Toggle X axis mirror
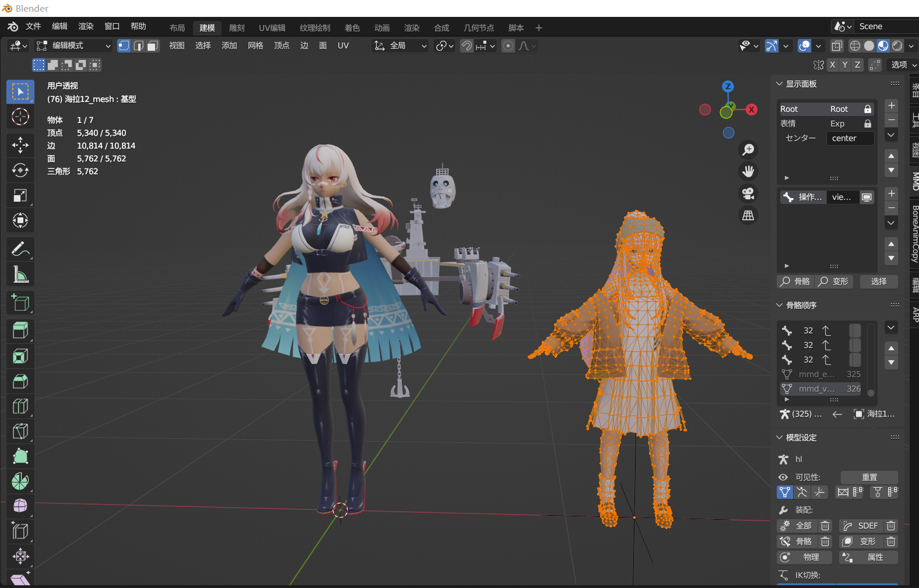The image size is (919, 588). (x=832, y=65)
